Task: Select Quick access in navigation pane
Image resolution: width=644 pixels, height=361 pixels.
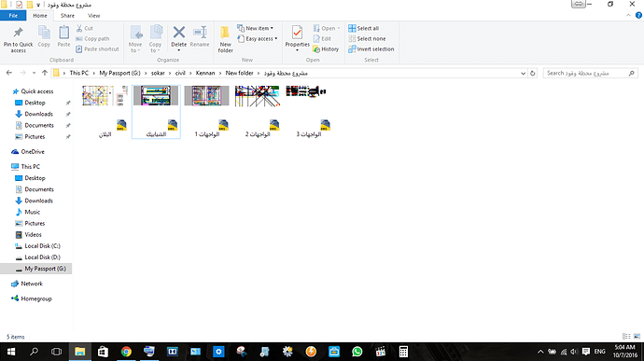Action: pos(37,91)
